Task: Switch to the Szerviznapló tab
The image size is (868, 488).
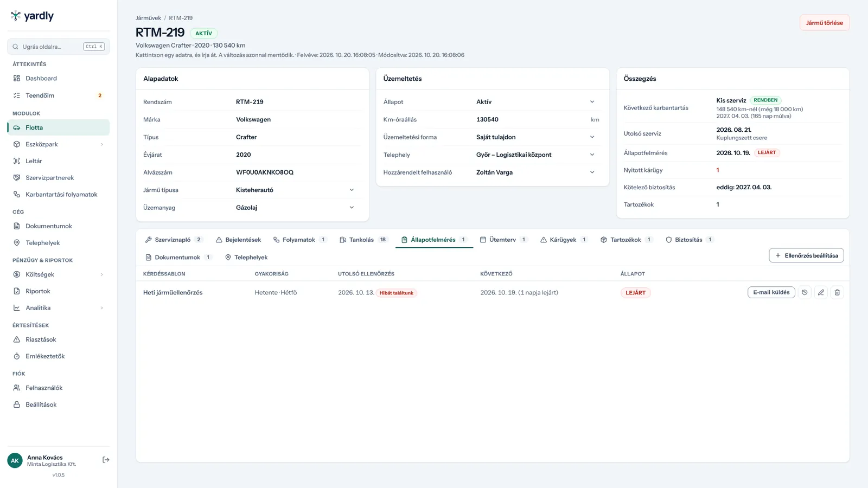Action: click(174, 240)
